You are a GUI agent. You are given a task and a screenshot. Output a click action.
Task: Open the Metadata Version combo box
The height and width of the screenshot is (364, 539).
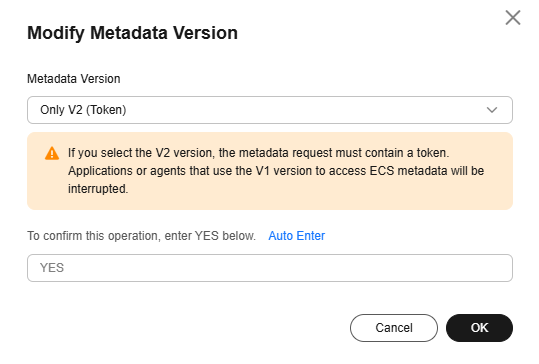[270, 110]
